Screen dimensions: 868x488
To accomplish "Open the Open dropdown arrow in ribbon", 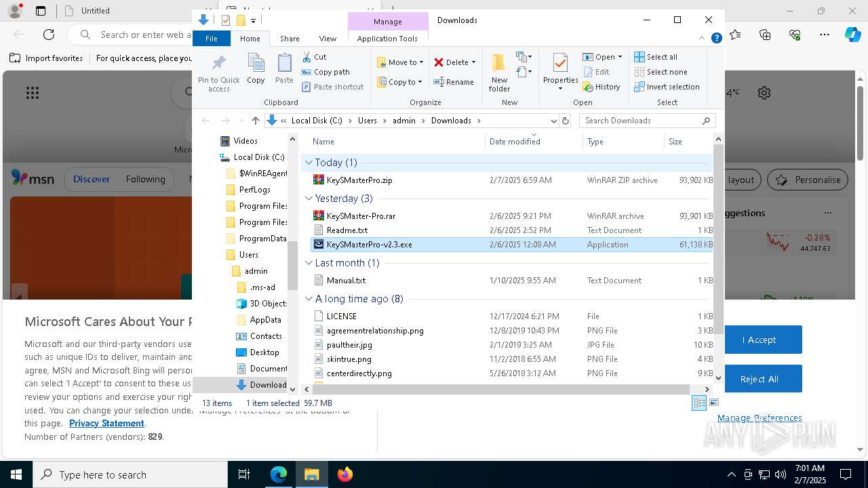I will click(620, 57).
